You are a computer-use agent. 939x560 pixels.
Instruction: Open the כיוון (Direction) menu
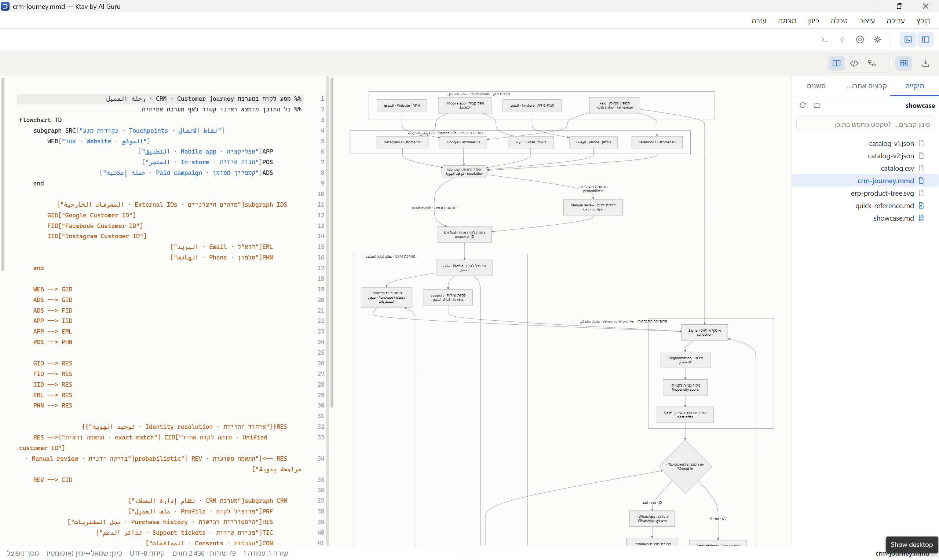(x=813, y=21)
